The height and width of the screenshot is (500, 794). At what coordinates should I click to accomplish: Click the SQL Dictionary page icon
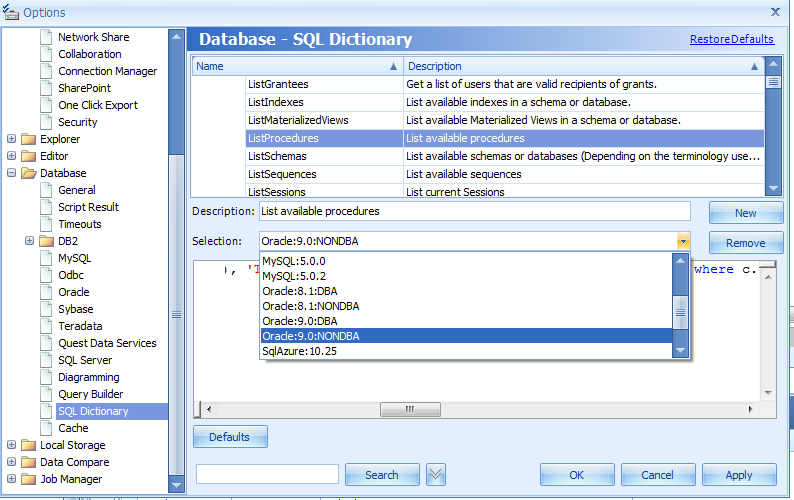46,411
